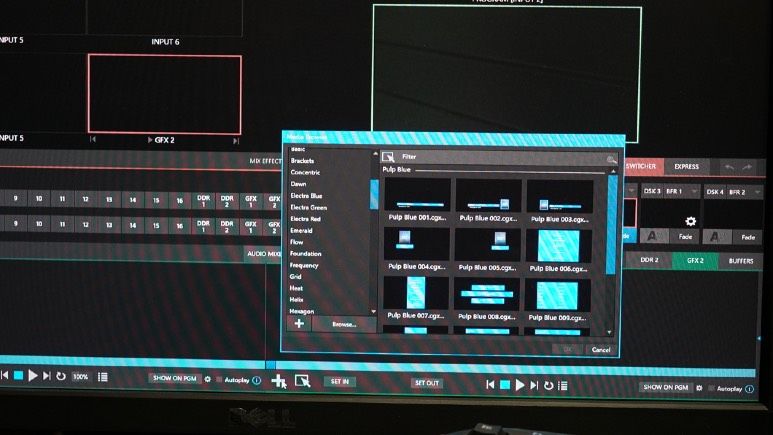
Task: Select the BUFFERS tab
Action: pos(741,261)
